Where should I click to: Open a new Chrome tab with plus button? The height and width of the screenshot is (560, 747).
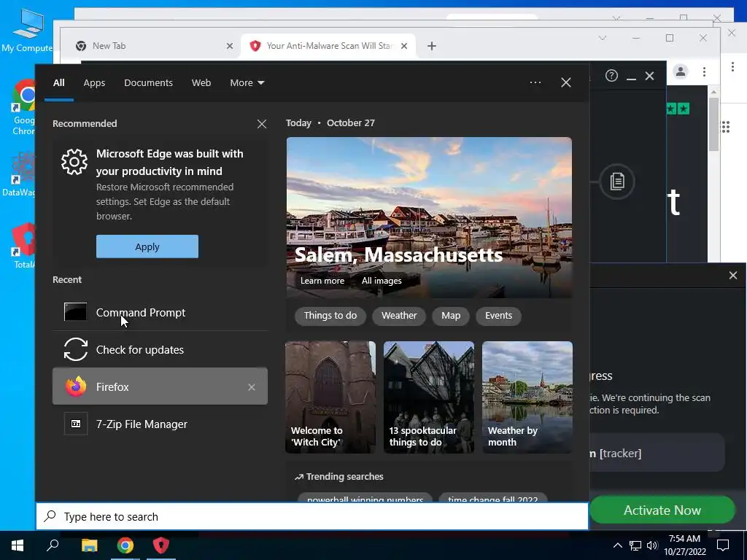(x=432, y=46)
